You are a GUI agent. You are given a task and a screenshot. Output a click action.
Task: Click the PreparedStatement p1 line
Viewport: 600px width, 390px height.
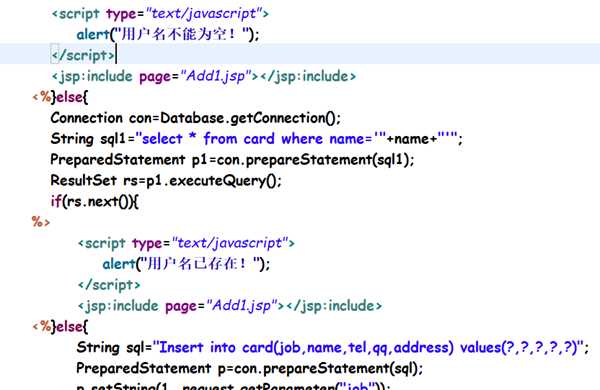click(232, 160)
